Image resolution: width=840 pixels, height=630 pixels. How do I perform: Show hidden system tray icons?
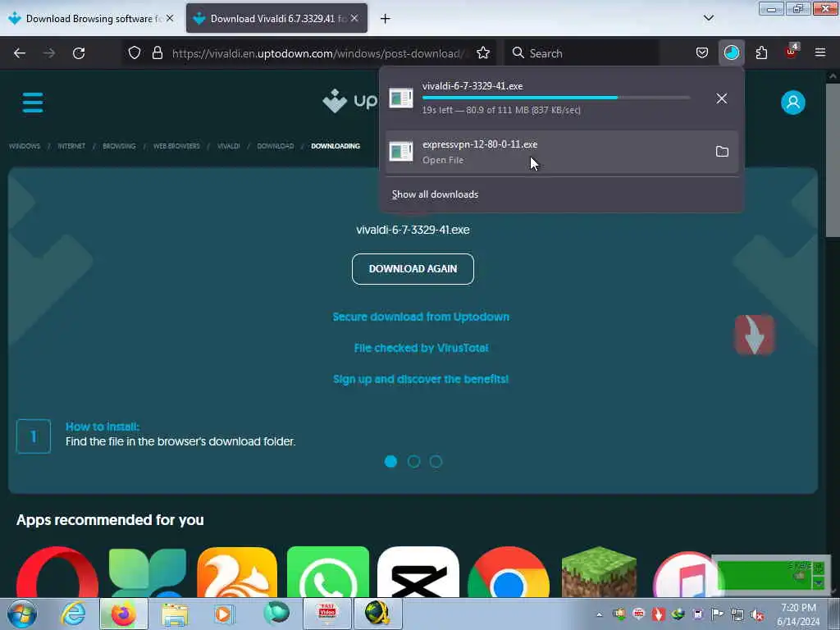click(x=600, y=614)
